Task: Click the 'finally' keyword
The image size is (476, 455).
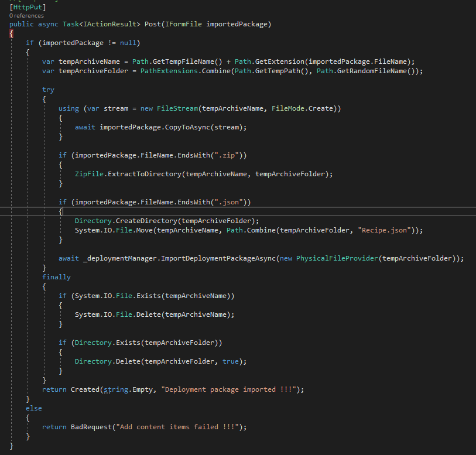Action: (56, 277)
